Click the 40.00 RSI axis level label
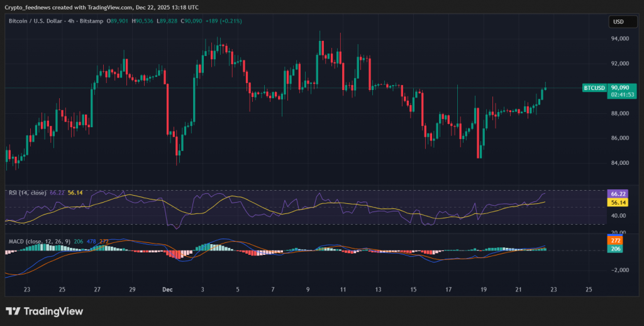This screenshot has height=326, width=644. tap(618, 216)
